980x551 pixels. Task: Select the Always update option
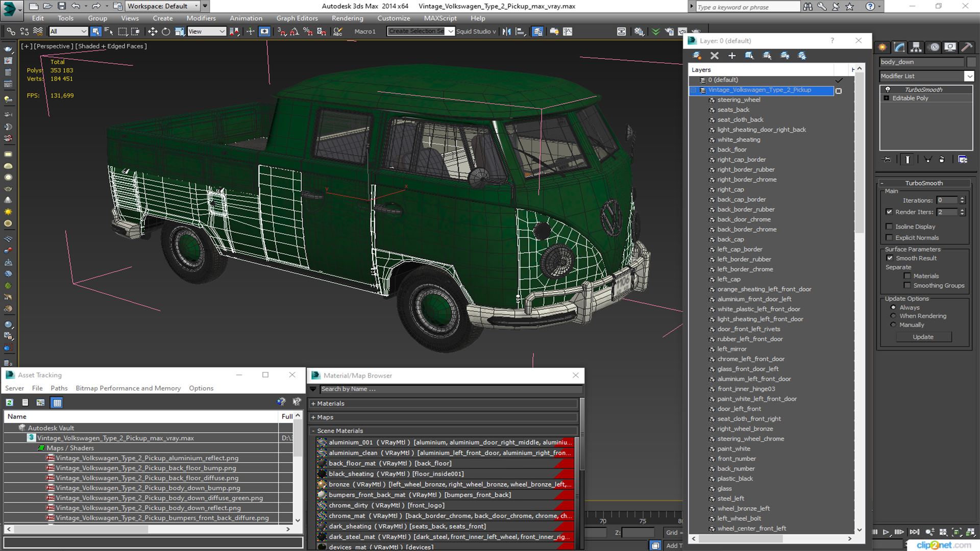coord(893,308)
